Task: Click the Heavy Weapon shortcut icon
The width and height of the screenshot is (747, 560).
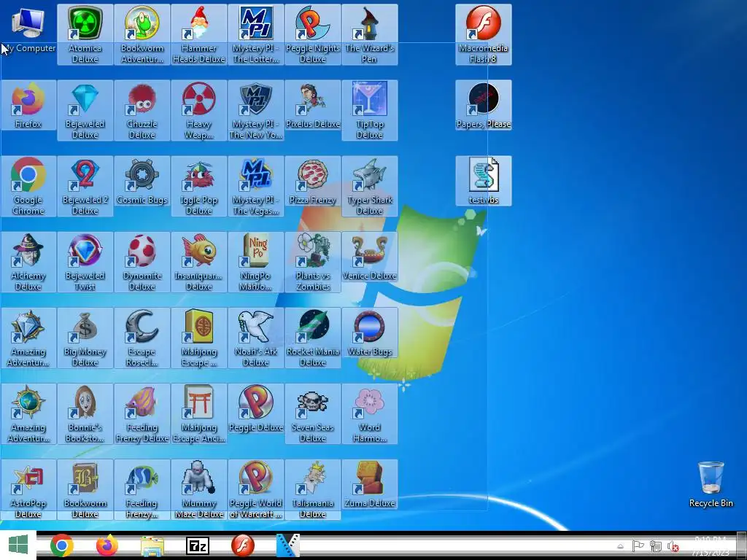Action: [x=198, y=110]
